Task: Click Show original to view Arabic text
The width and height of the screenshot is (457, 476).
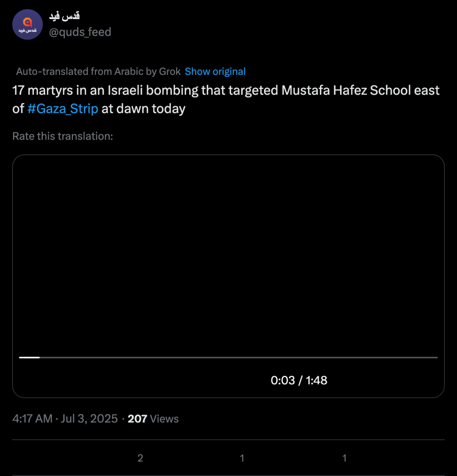Action: coord(215,72)
